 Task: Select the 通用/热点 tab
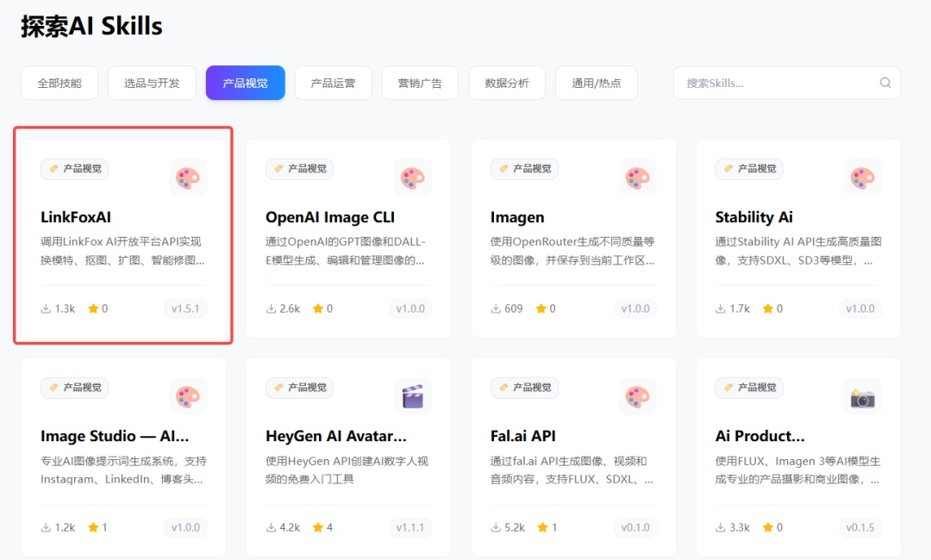(x=597, y=83)
